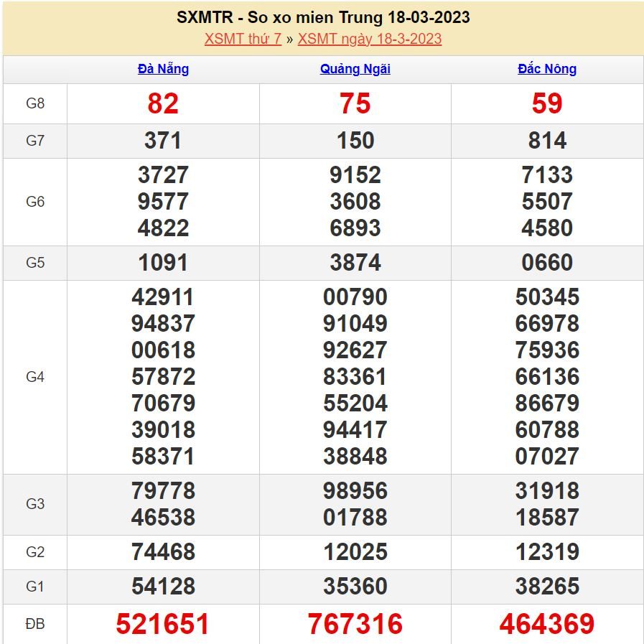Select the G2 row label
This screenshot has width=644, height=644.
pos(35,552)
